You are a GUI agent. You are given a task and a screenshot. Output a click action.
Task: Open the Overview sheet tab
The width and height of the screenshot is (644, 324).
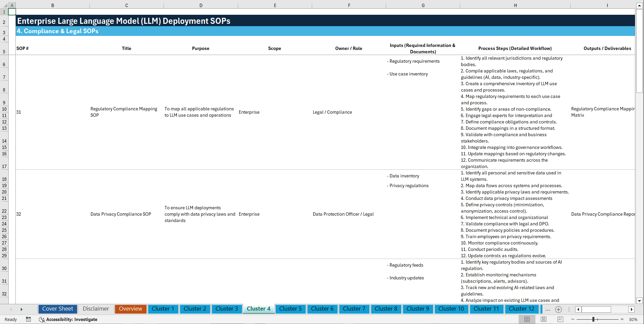130,309
